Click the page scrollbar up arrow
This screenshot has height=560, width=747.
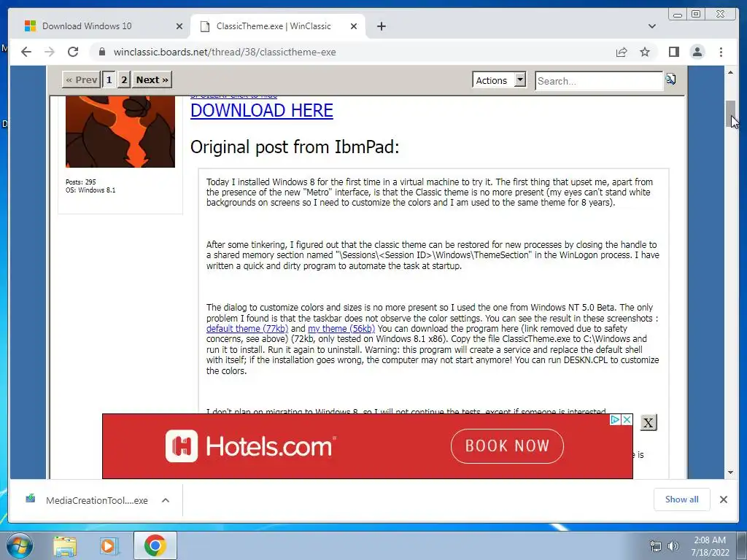730,72
